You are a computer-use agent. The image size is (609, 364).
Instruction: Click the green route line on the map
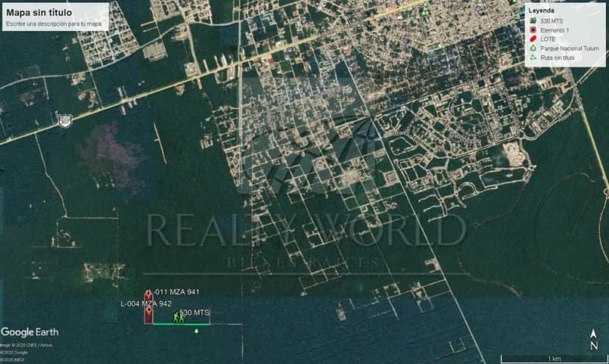click(184, 324)
